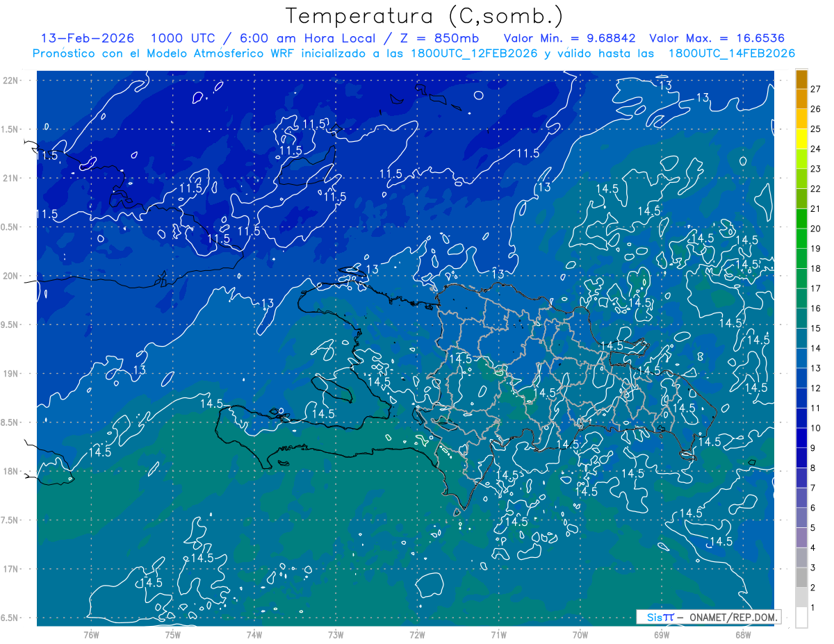Click the '6.5N' latitude axis label
Screen dimensions: 834x644
10,618
